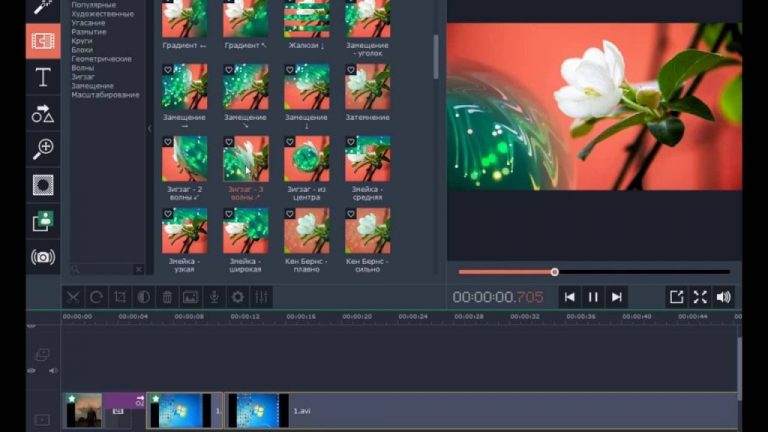
Task: Select the first sunset clip on timeline
Action: point(84,410)
